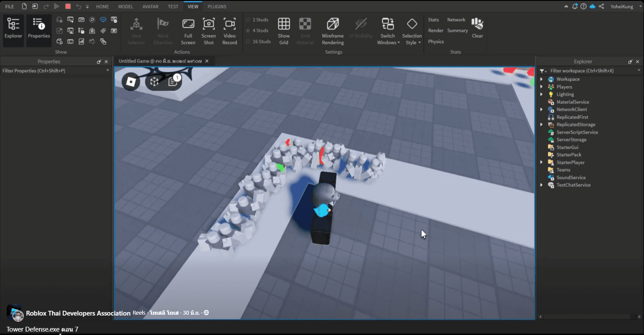Click the bar chart report icon in Show group

[x=81, y=41]
